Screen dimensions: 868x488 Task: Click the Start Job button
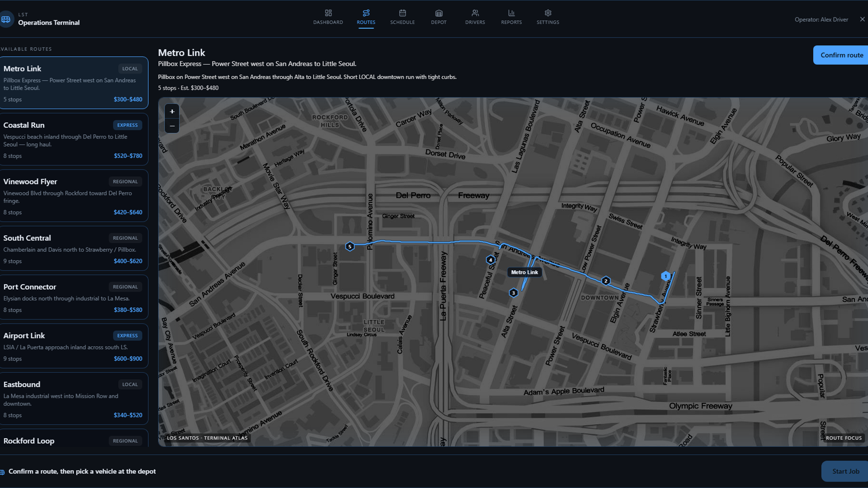(x=845, y=471)
